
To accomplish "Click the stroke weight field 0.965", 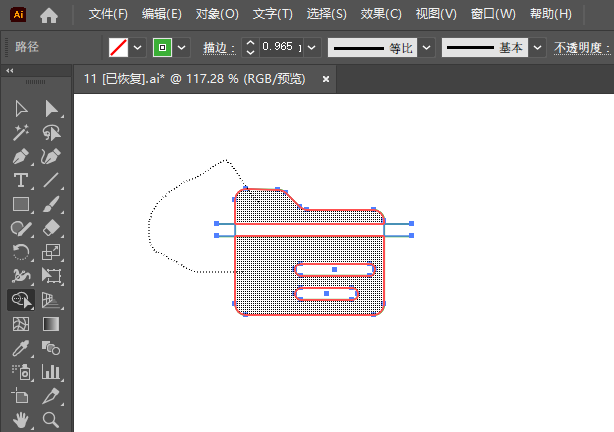I will coord(281,47).
